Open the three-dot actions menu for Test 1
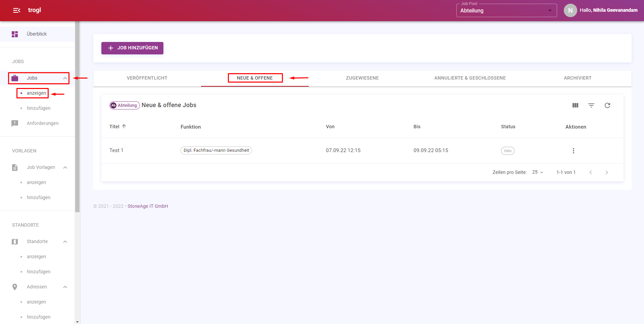The image size is (644, 324). click(x=573, y=151)
